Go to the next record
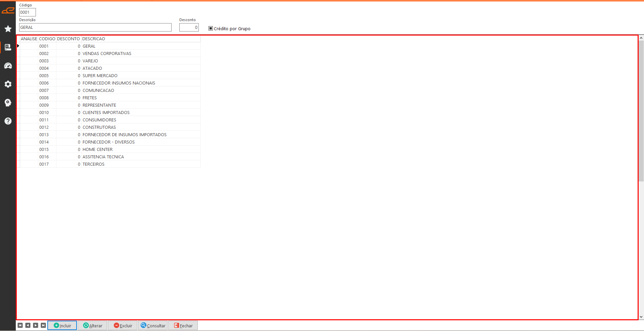The image size is (644, 331). pyautogui.click(x=36, y=325)
